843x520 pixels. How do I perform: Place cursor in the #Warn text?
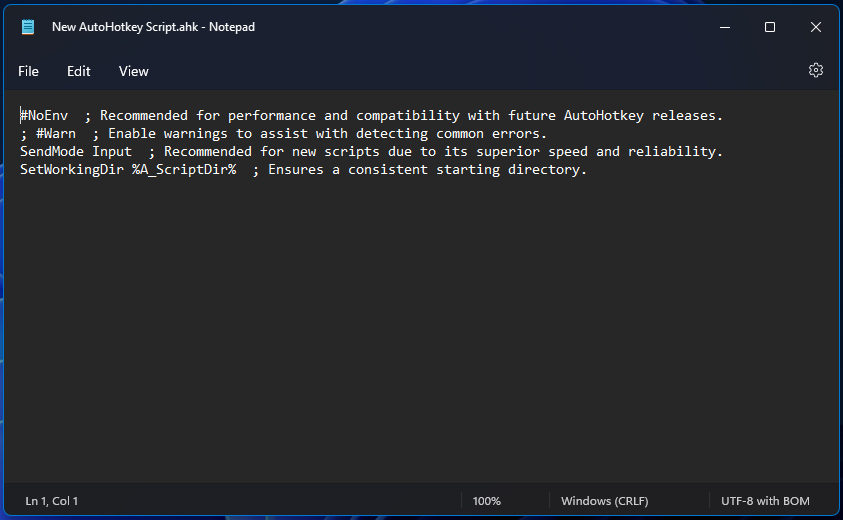[56, 134]
